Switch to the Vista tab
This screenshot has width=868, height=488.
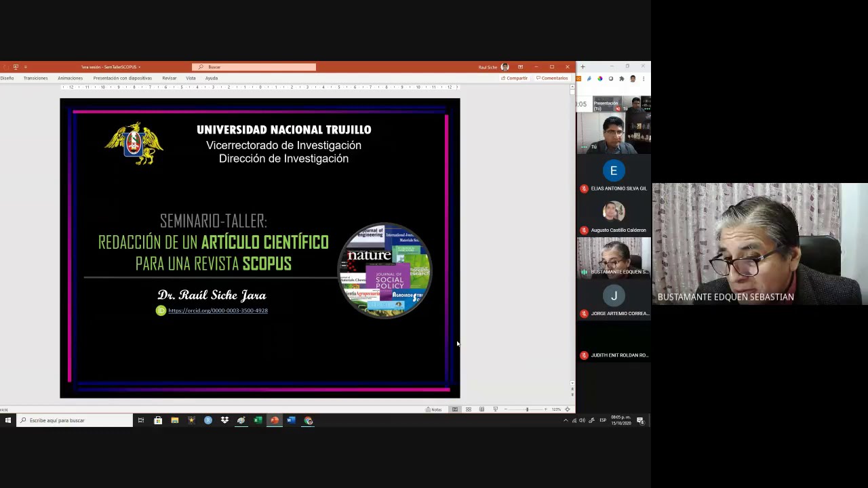191,78
